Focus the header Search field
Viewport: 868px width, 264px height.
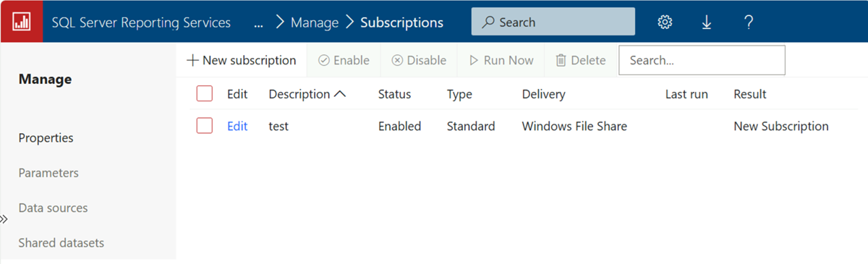[x=553, y=22]
